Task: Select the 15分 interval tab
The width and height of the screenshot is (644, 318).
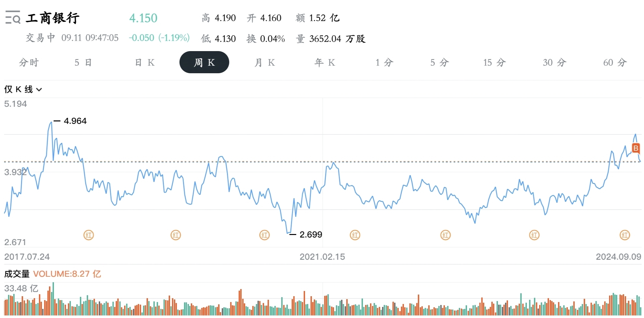Action: coord(494,62)
